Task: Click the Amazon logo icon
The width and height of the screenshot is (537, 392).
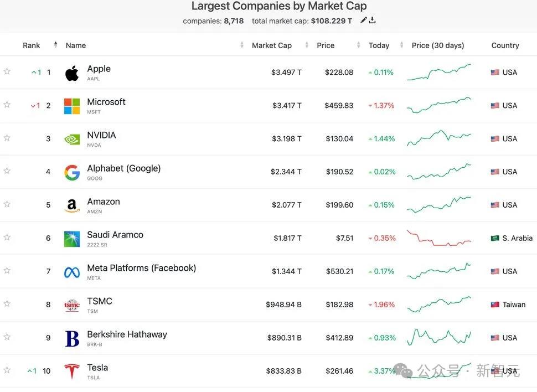Action: (72, 205)
